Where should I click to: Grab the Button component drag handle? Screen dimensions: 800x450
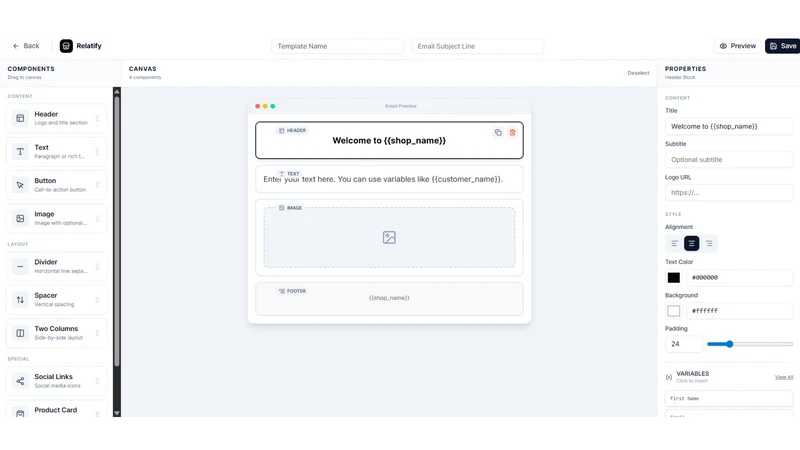[97, 185]
